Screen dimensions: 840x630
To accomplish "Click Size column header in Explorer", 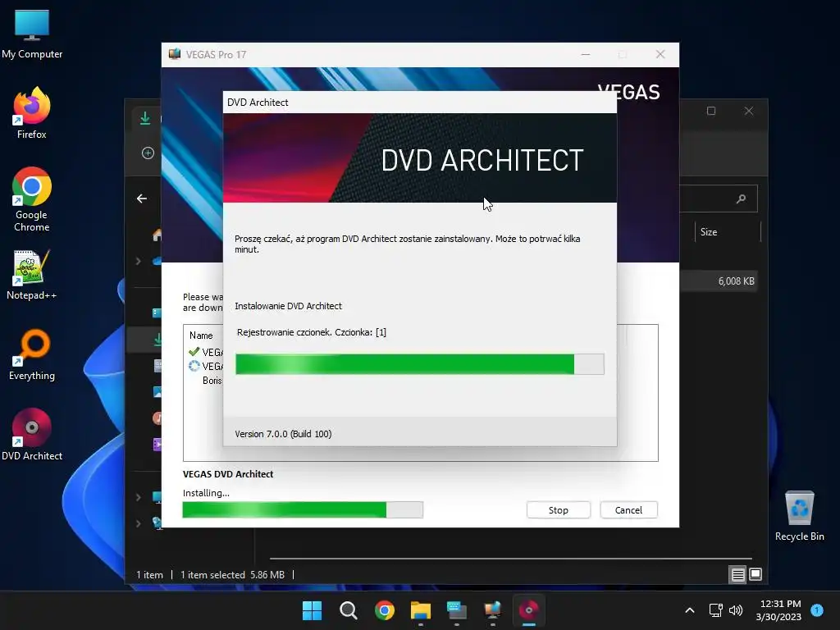I will [x=709, y=232].
